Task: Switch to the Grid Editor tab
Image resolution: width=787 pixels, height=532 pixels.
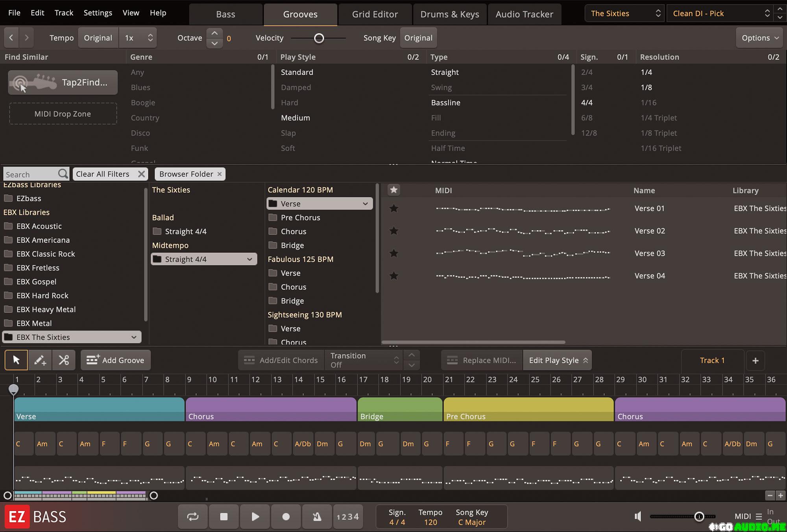Action: pos(375,14)
